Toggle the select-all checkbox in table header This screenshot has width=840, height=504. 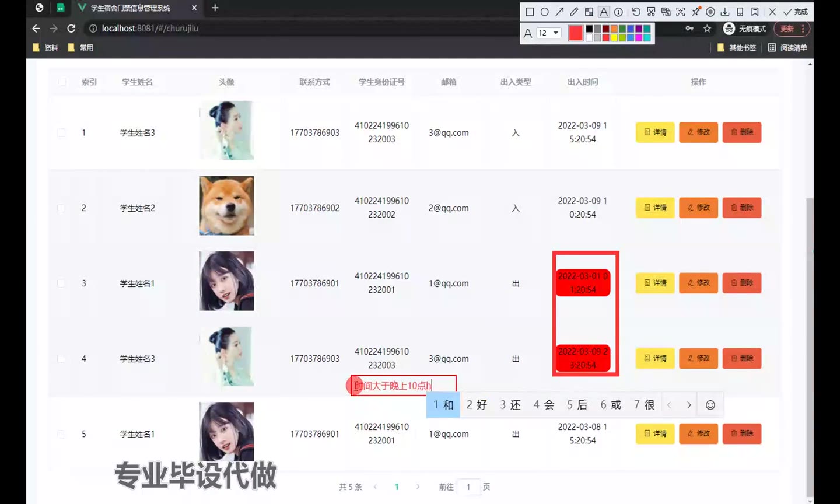pos(62,82)
